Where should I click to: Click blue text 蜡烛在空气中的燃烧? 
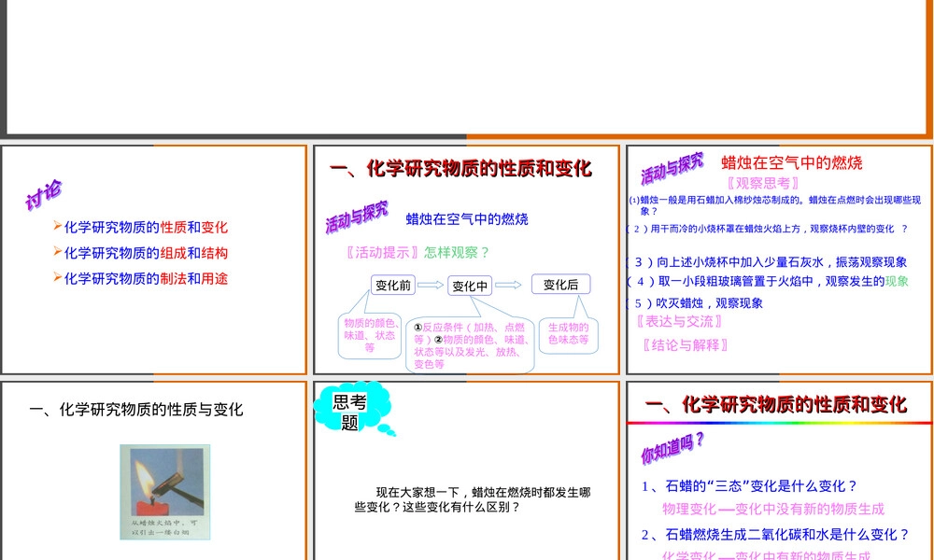[467, 219]
